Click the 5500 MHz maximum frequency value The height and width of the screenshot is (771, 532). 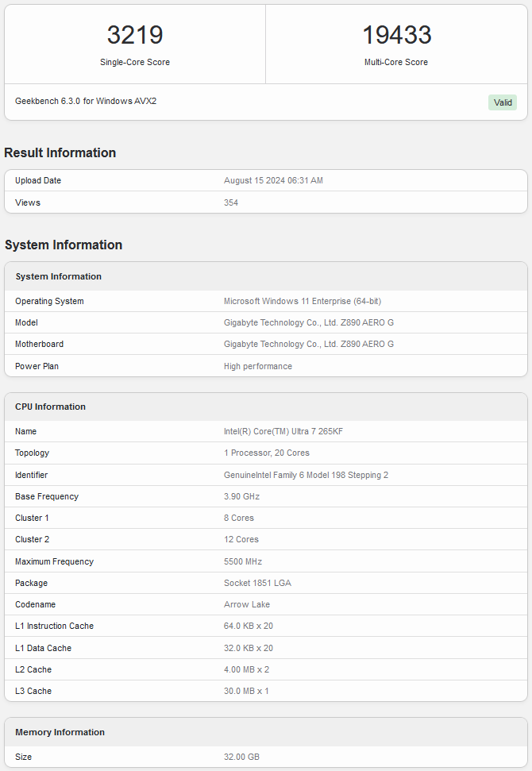coord(242,561)
